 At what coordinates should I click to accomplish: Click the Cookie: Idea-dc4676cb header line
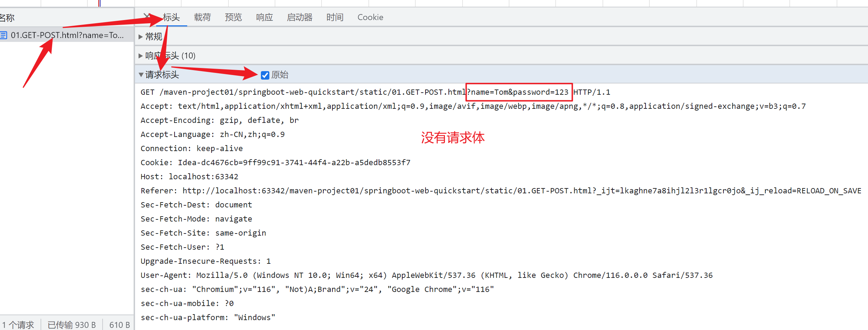click(275, 162)
